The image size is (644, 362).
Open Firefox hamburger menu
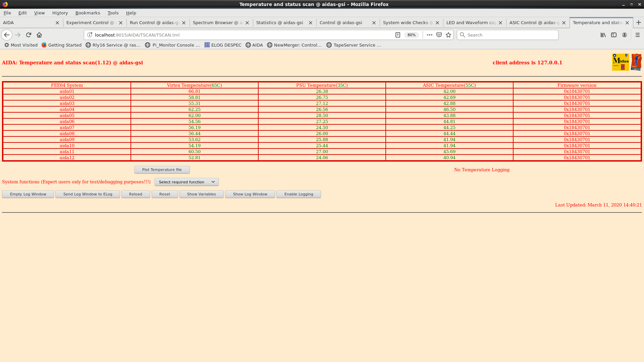click(638, 35)
